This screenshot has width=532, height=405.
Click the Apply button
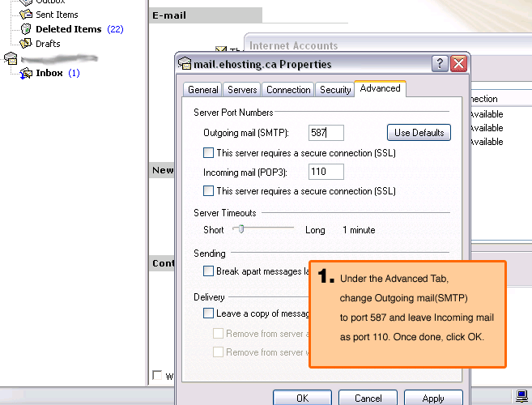click(x=433, y=398)
